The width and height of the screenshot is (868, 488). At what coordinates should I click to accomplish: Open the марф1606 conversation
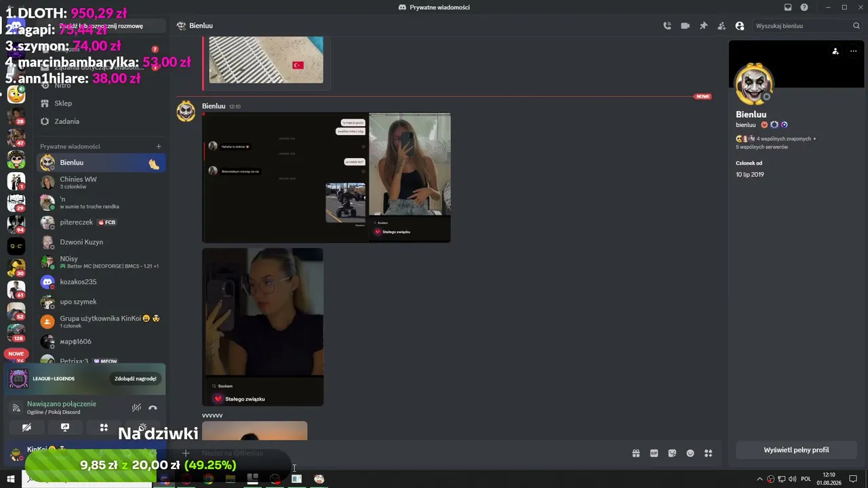coord(102,342)
